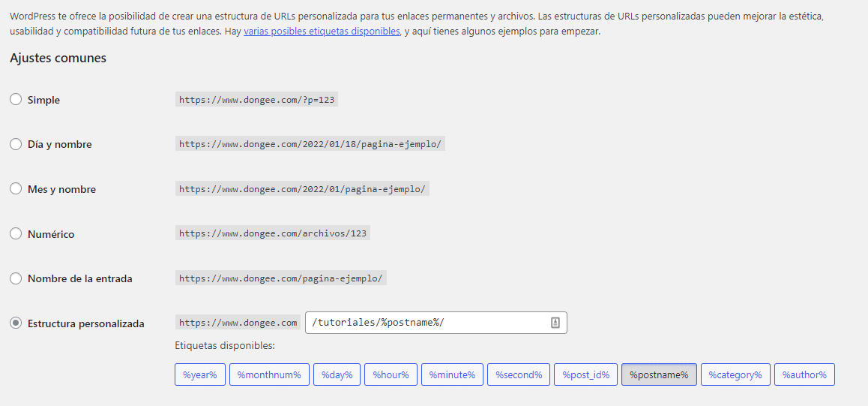This screenshot has width=868, height=406.
Task: Insert the %category% tag
Action: pyautogui.click(x=735, y=374)
